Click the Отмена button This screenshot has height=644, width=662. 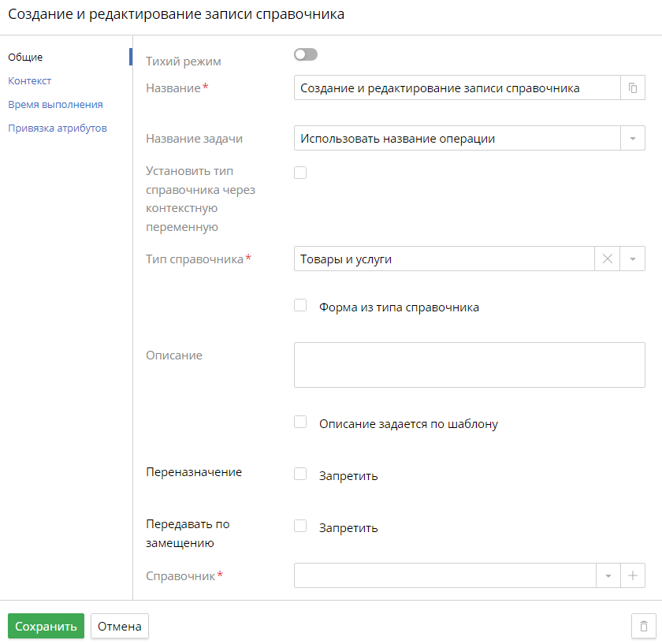click(x=120, y=626)
